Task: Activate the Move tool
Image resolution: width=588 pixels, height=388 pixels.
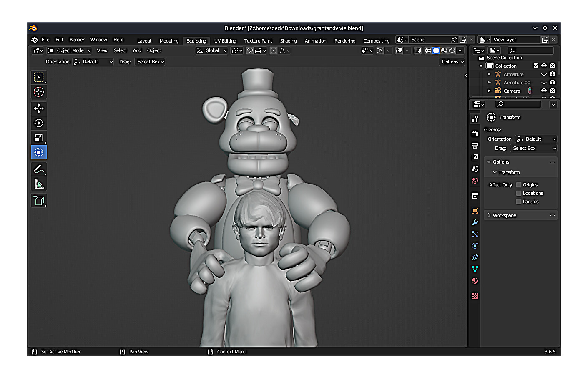Action: point(39,108)
